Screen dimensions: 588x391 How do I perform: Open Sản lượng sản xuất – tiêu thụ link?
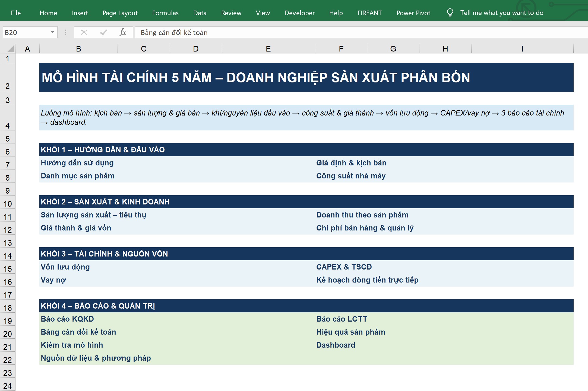click(93, 215)
